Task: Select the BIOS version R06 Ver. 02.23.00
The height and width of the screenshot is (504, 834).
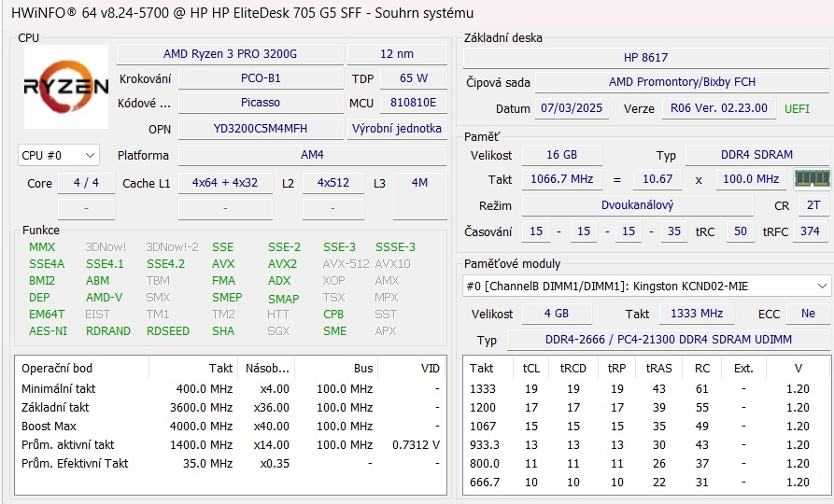Action: 719,108
